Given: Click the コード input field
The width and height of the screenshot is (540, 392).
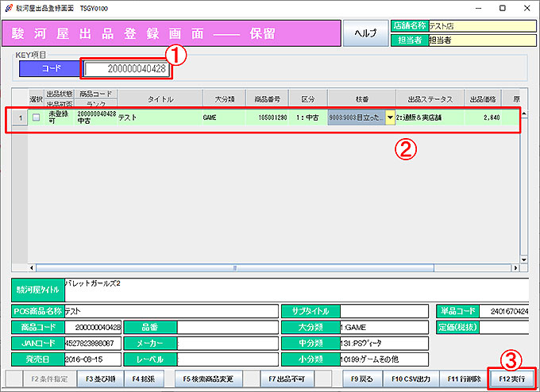Looking at the screenshot, I should 127,69.
